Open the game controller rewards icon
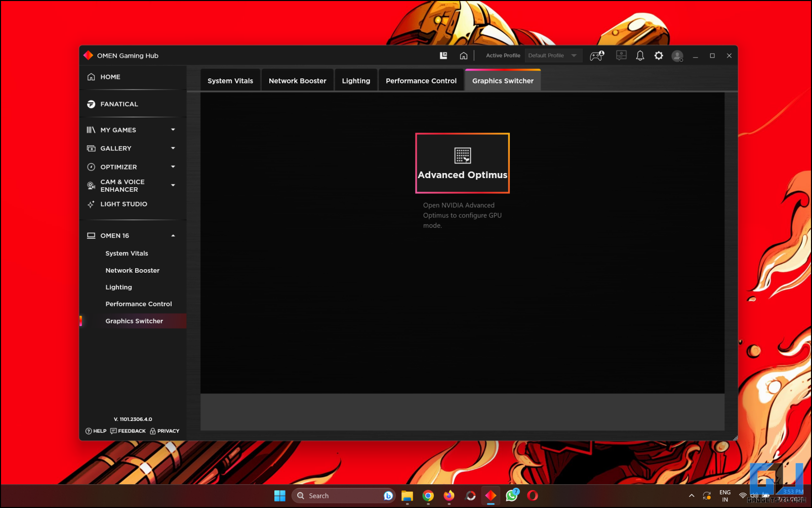The width and height of the screenshot is (812, 508). coord(597,56)
